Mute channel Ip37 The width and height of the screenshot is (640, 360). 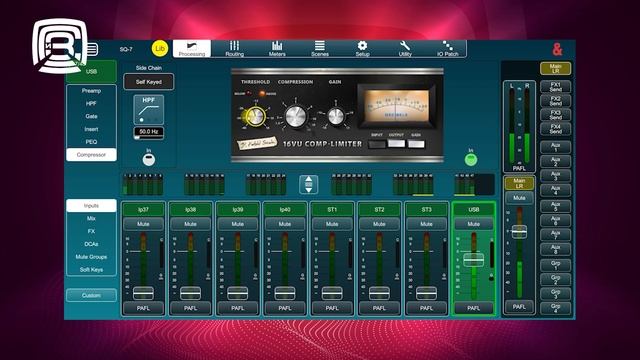[x=143, y=224]
